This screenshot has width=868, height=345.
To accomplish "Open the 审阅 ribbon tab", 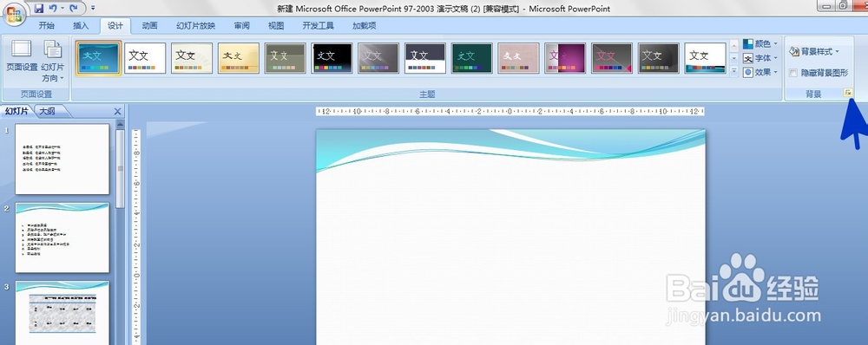I will point(242,25).
